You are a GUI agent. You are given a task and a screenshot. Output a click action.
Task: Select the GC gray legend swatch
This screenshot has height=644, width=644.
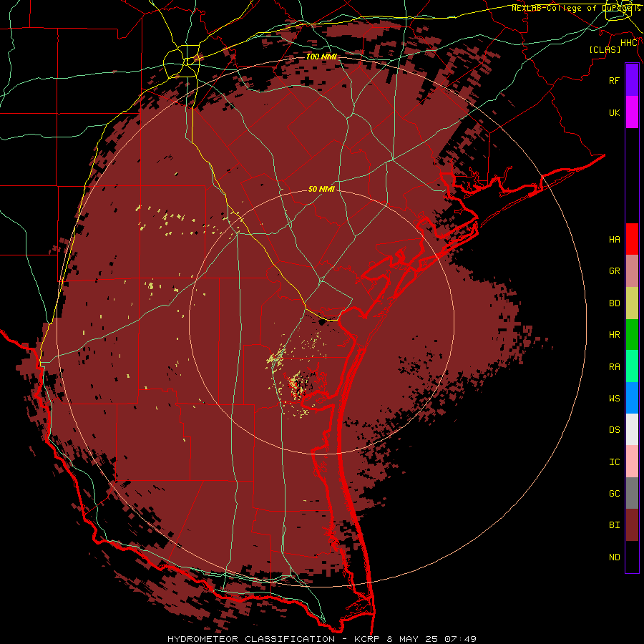(x=632, y=493)
